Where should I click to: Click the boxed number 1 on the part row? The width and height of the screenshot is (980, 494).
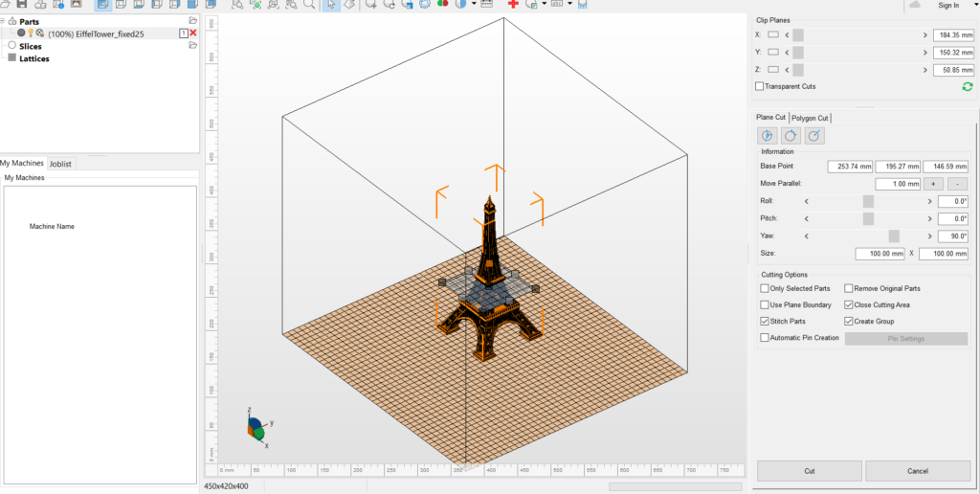184,34
